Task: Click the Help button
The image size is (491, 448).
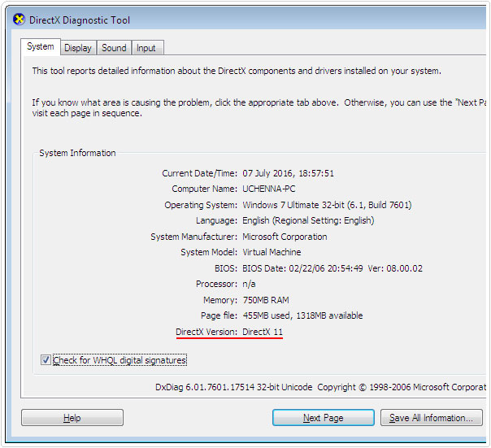Action: click(x=72, y=418)
